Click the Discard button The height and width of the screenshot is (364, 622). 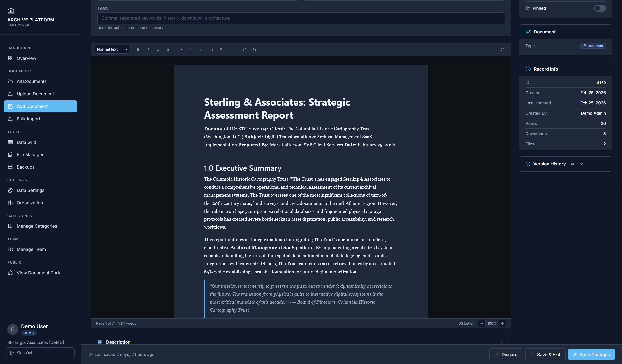(x=506, y=354)
